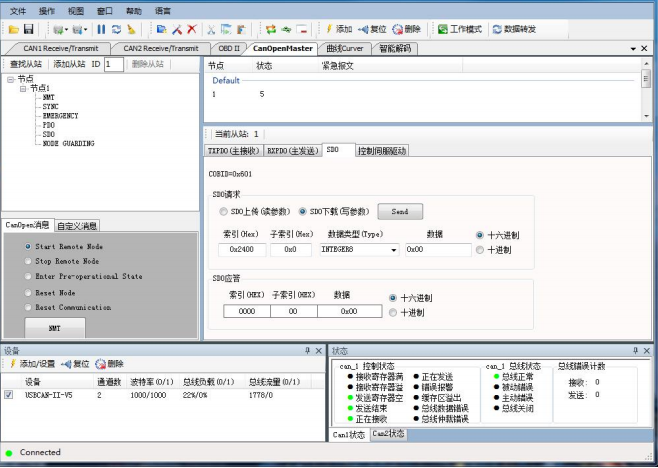Screen dimensions: 658x468
Task: Click the Send button
Action: 400,212
